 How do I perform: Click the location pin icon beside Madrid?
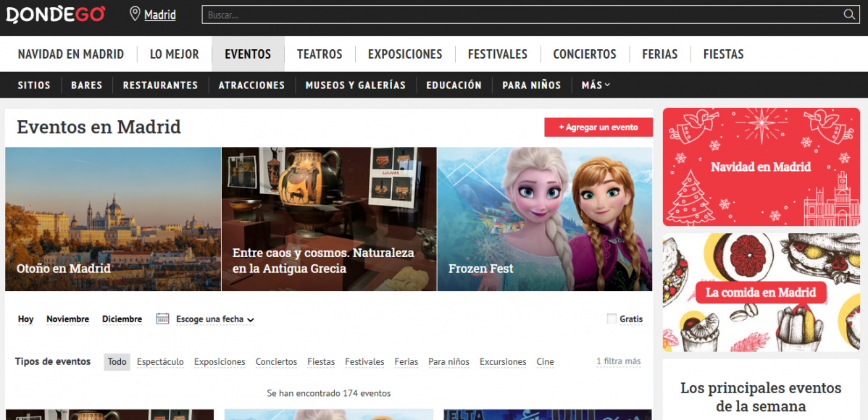coord(135,14)
